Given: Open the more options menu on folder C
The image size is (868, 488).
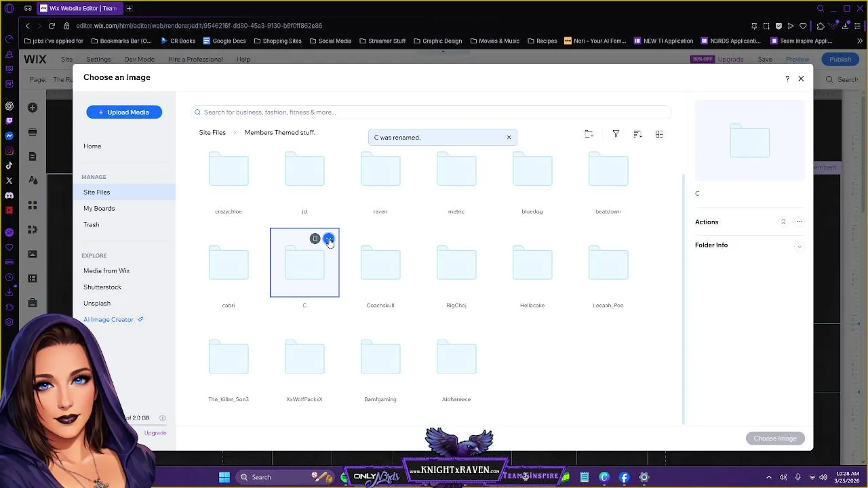Looking at the screenshot, I should coord(328,239).
